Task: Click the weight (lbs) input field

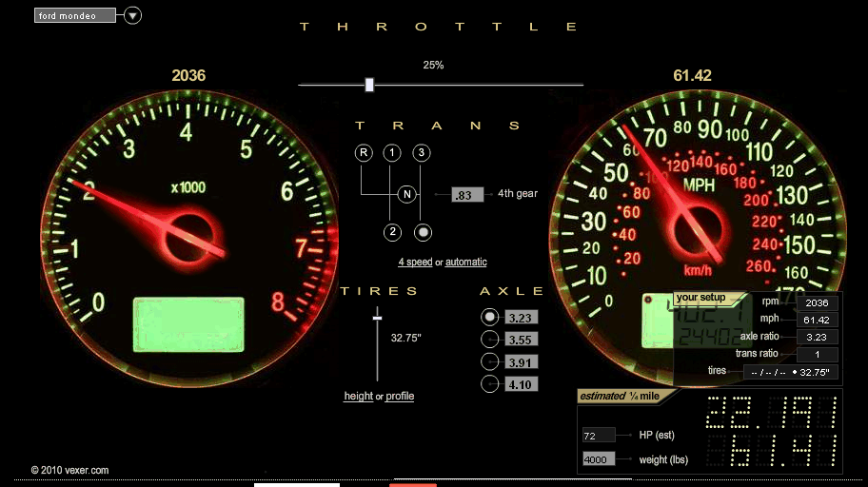Action: [x=599, y=459]
